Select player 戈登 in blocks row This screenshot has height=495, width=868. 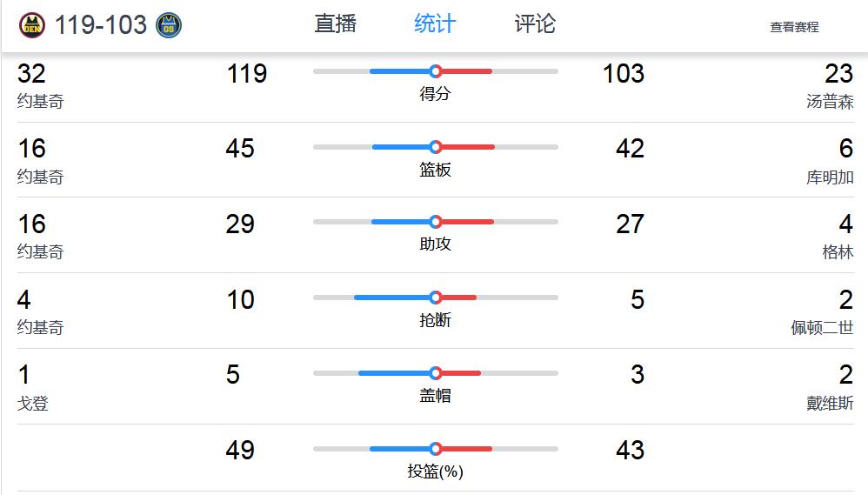(x=33, y=403)
